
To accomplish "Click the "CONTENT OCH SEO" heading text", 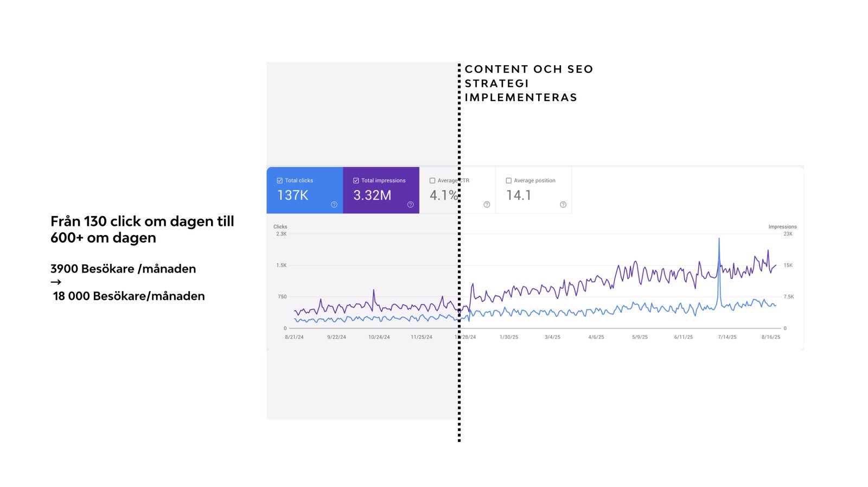I will (x=529, y=69).
